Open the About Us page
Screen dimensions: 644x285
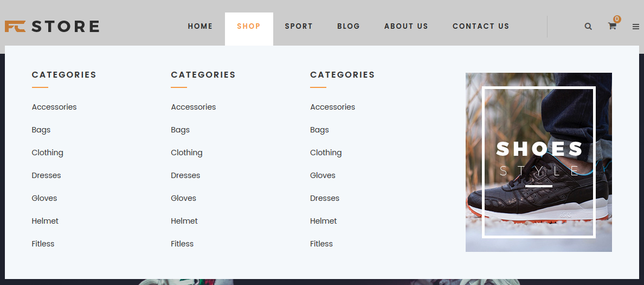406,26
